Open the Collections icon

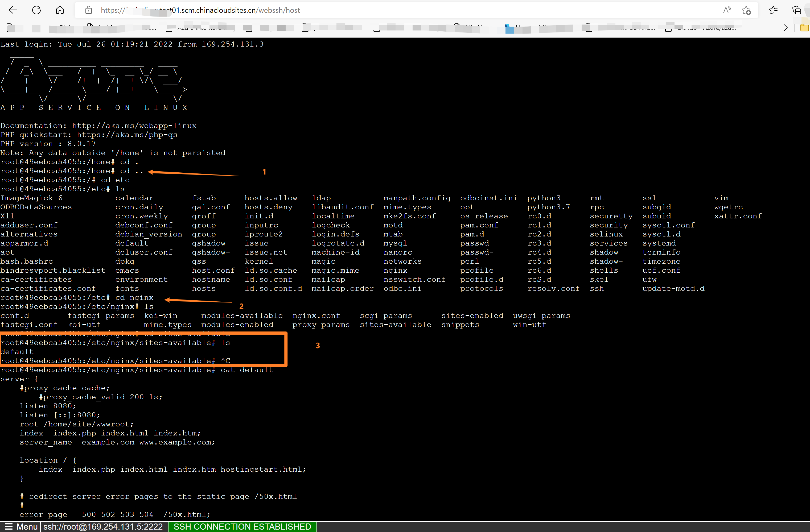(796, 10)
